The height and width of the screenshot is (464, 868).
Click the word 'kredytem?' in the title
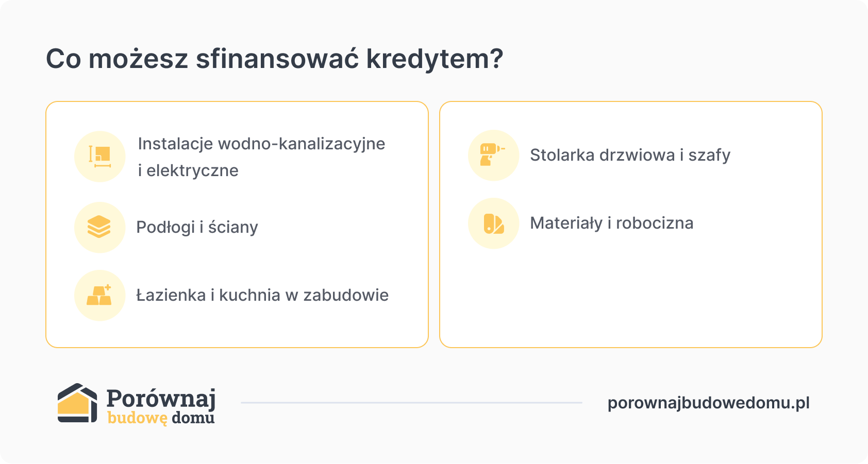tap(434, 59)
